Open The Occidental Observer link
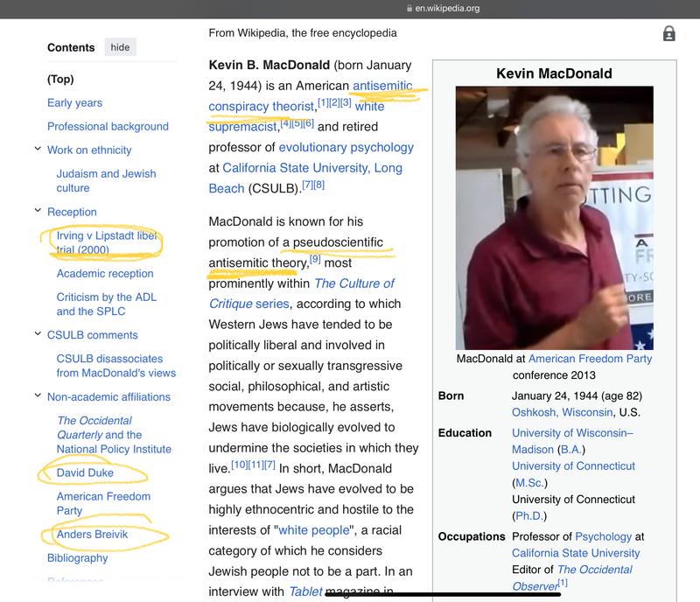The width and height of the screenshot is (700, 602). point(572,577)
